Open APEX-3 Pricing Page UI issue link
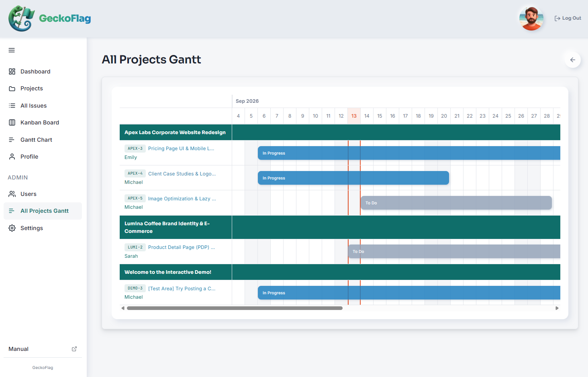588x377 pixels. 181,149
